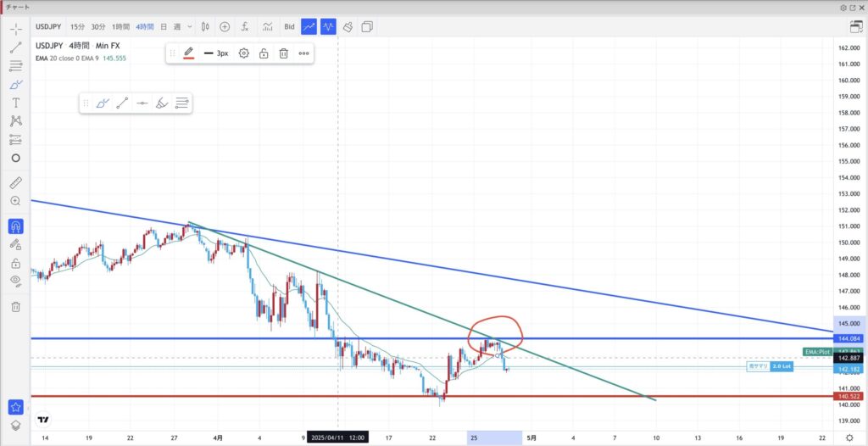Switch to 15分 timeframe
This screenshot has width=868, height=446.
coord(77,26)
